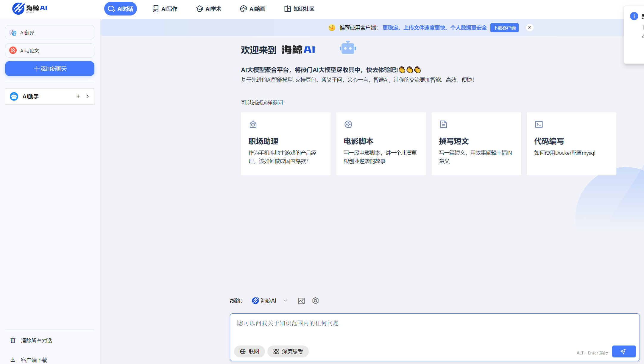The height and width of the screenshot is (364, 644).
Task: Select the 职场助理 prompt card
Action: (x=286, y=144)
